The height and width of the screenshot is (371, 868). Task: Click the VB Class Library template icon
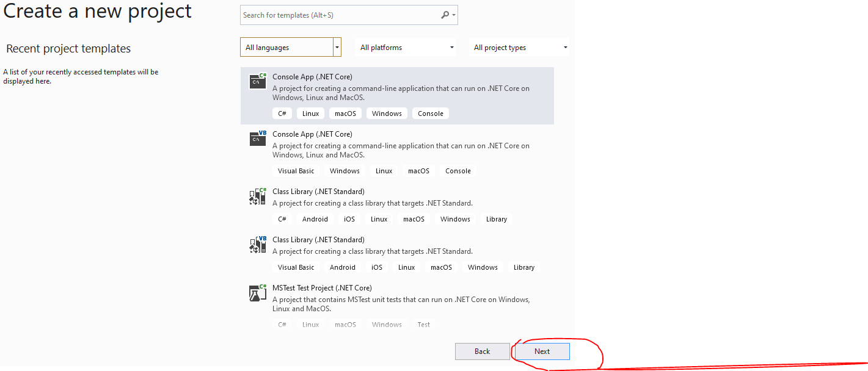pyautogui.click(x=258, y=243)
